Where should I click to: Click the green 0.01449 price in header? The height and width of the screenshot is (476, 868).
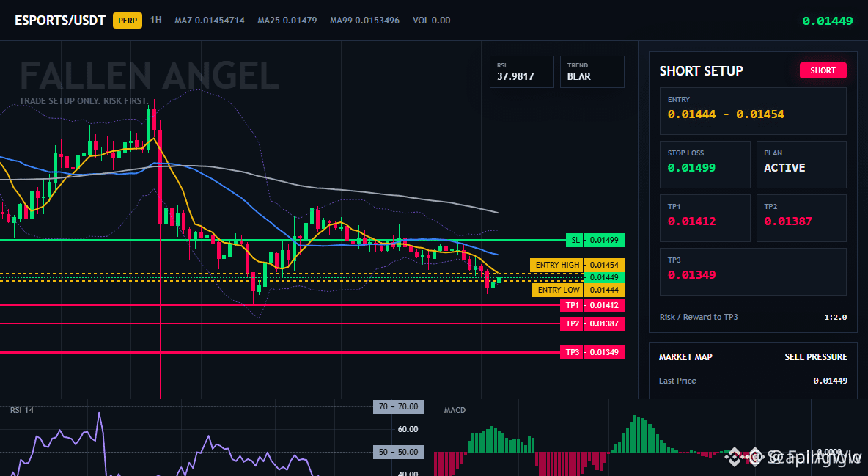pyautogui.click(x=827, y=21)
